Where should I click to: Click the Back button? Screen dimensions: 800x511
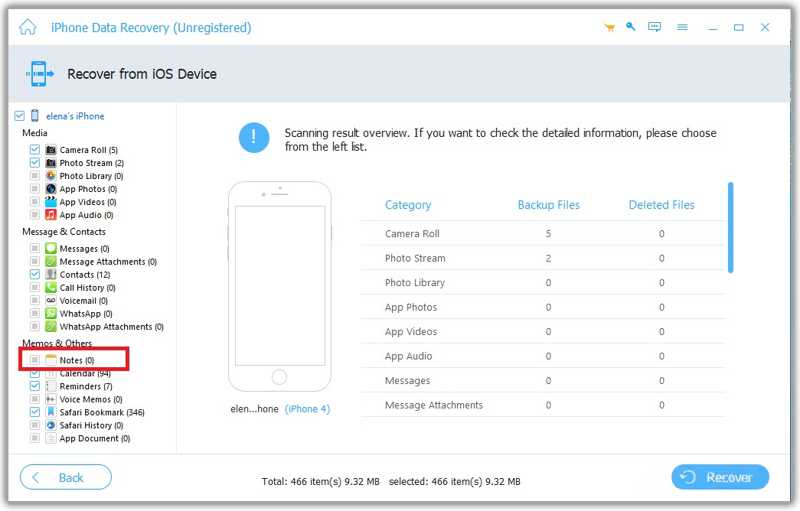click(x=66, y=477)
